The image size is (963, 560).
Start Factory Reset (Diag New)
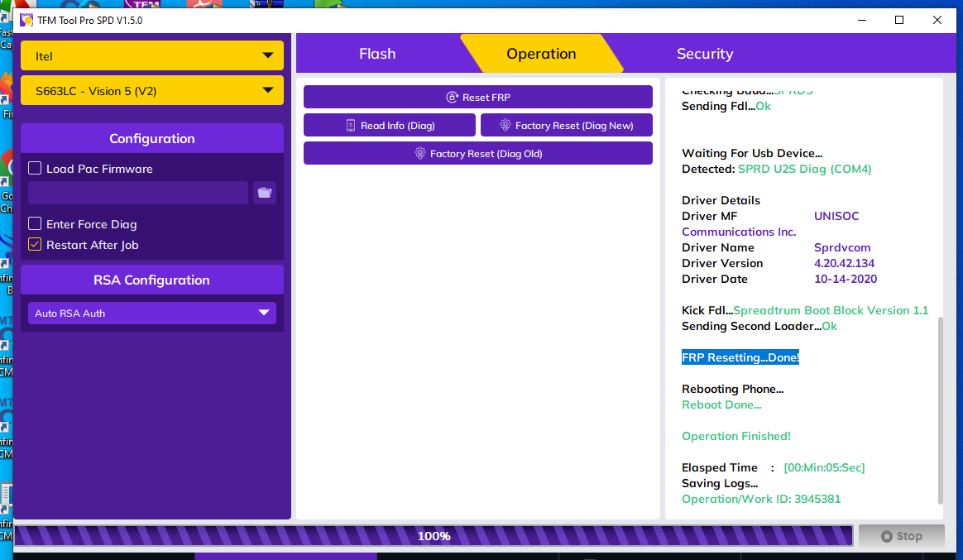[566, 125]
